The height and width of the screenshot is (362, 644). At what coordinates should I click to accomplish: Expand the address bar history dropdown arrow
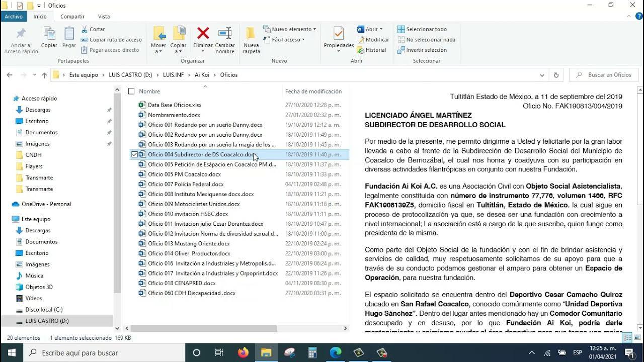click(542, 75)
